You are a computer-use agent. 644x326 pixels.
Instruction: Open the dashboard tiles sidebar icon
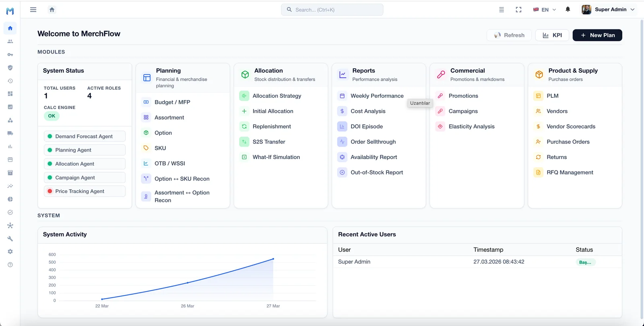pyautogui.click(x=10, y=94)
